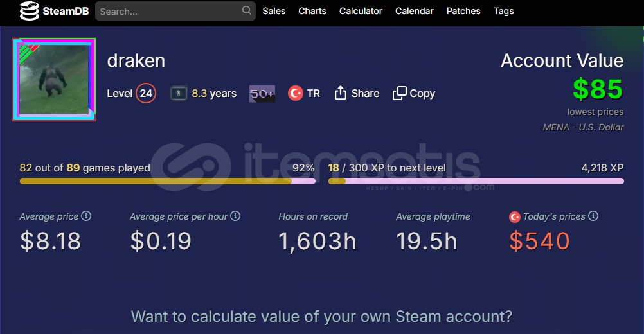This screenshot has width=644, height=334.
Task: Click the games played progress bar
Action: click(167, 181)
